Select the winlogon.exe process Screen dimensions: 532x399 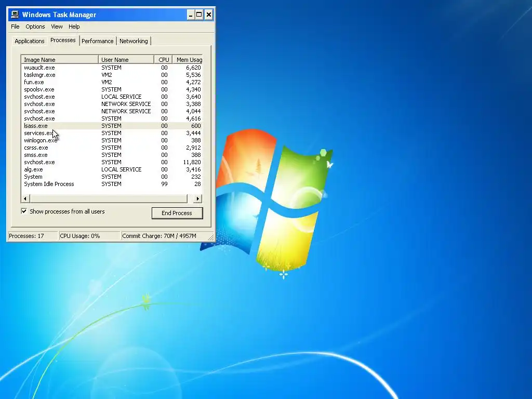pos(112,140)
